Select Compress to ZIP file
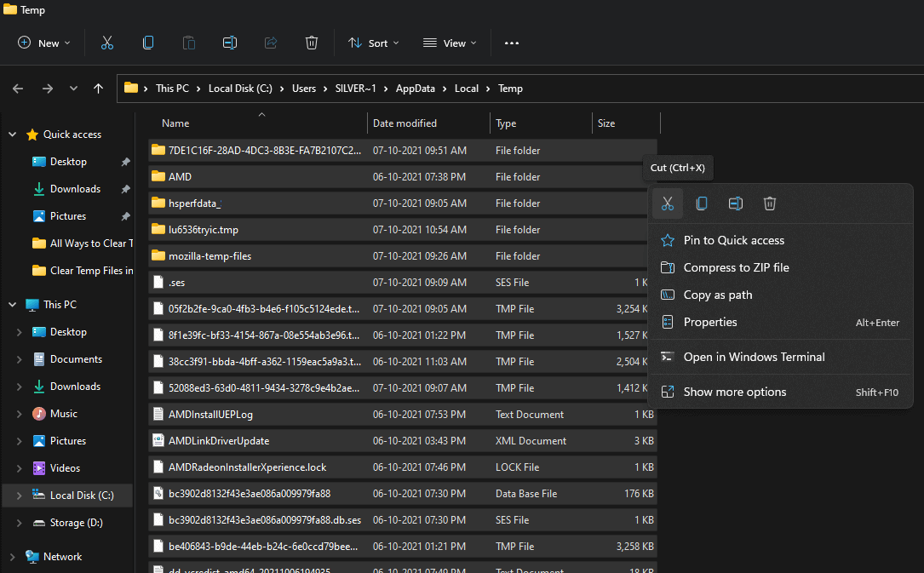The width and height of the screenshot is (924, 573). pyautogui.click(x=736, y=267)
